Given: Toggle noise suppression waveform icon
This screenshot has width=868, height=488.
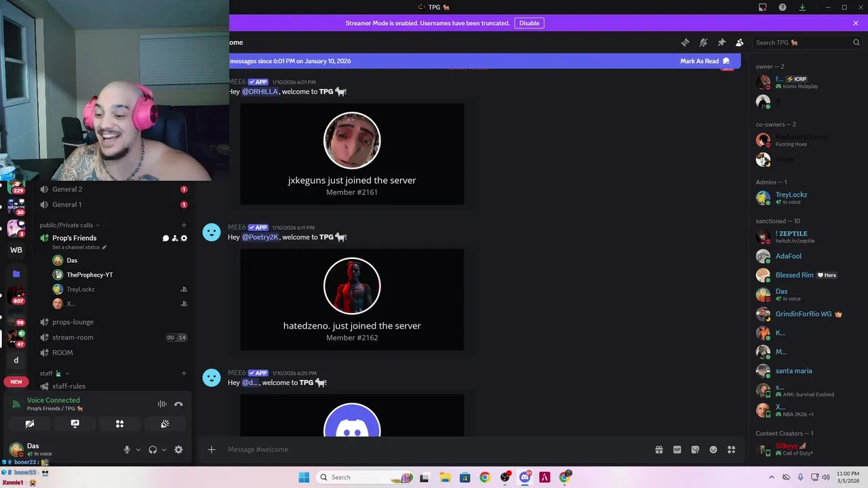Looking at the screenshot, I should [162, 404].
